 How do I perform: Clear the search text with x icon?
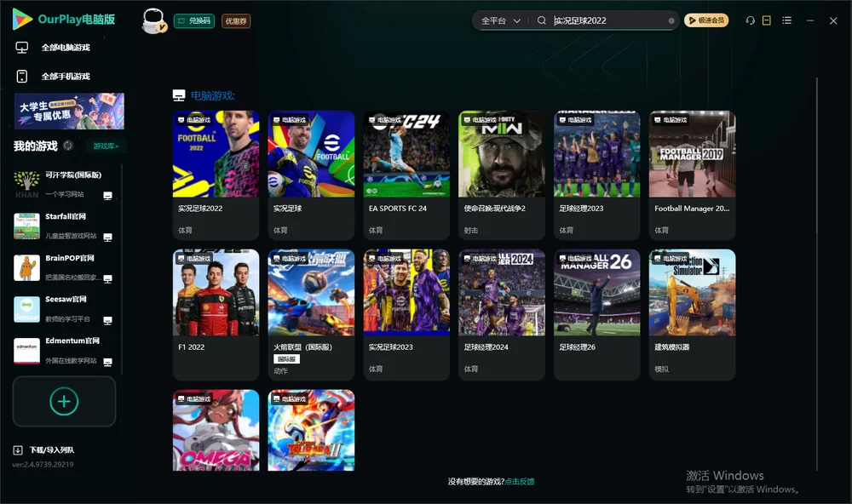tap(671, 20)
